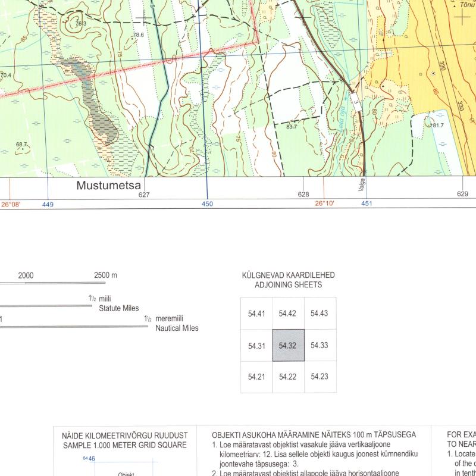Click the road number 3 shield
The width and height of the screenshot is (476, 476).
(x=355, y=101)
